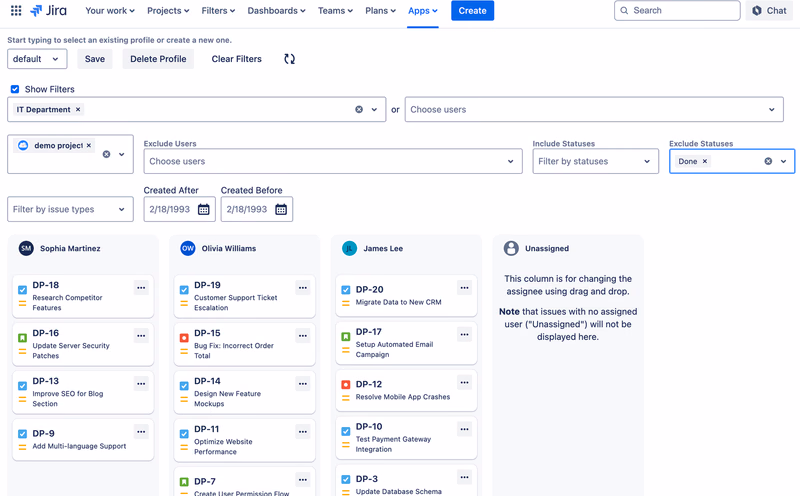
Task: Click James Lee avatar
Action: 349,249
